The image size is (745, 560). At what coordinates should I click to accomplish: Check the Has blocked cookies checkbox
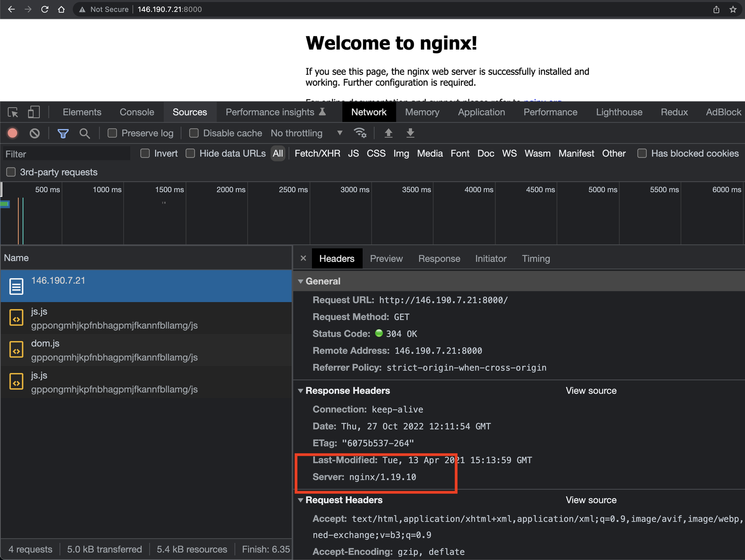[x=642, y=153]
